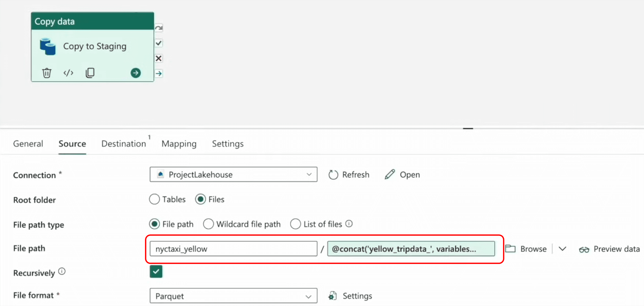Switch to the Source tab
This screenshot has width=644, height=306.
coord(72,144)
